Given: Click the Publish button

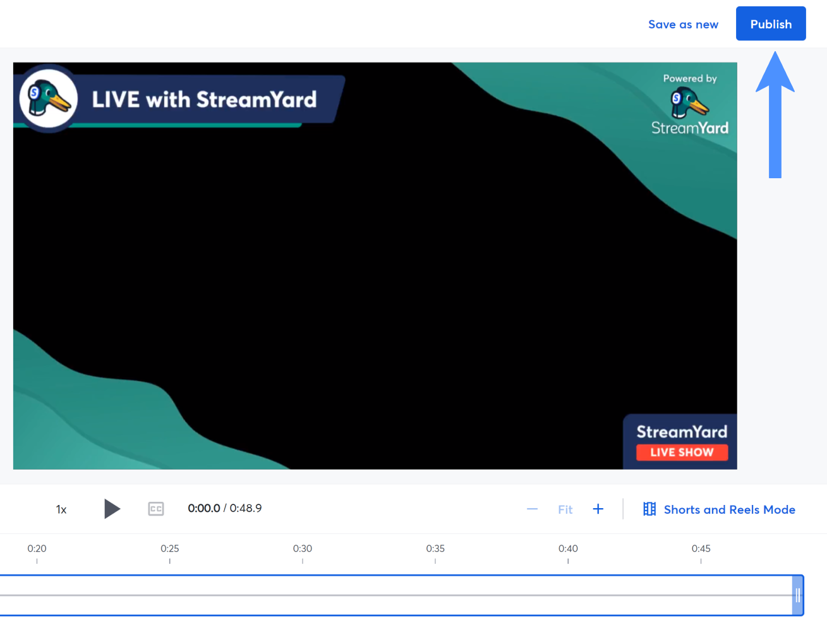Looking at the screenshot, I should point(771,24).
